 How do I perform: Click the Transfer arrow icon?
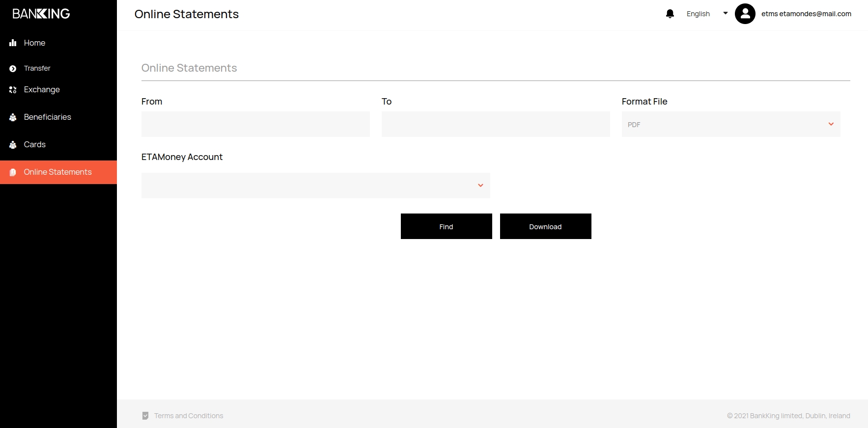pyautogui.click(x=13, y=69)
